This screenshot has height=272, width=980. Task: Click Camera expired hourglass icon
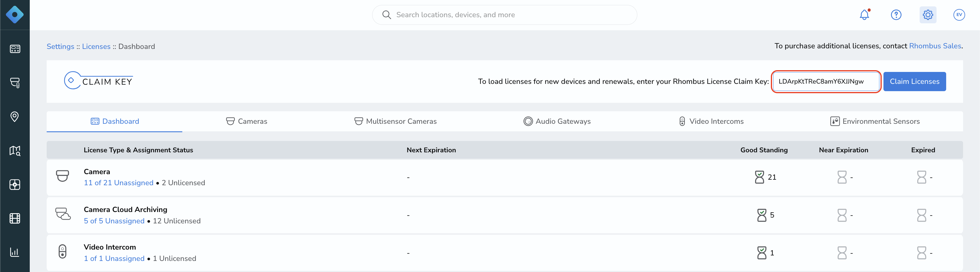[921, 177]
